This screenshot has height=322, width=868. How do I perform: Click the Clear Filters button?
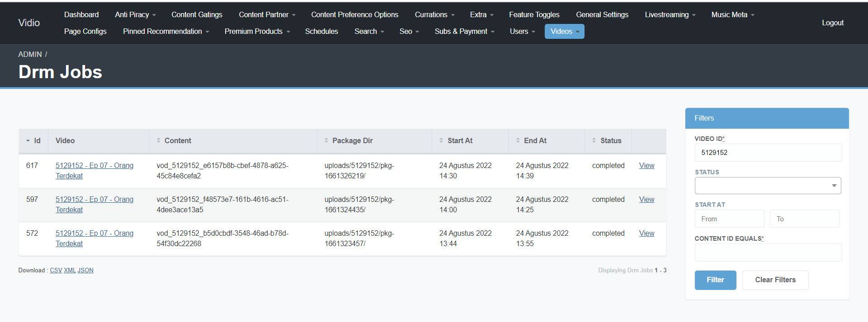(x=775, y=280)
